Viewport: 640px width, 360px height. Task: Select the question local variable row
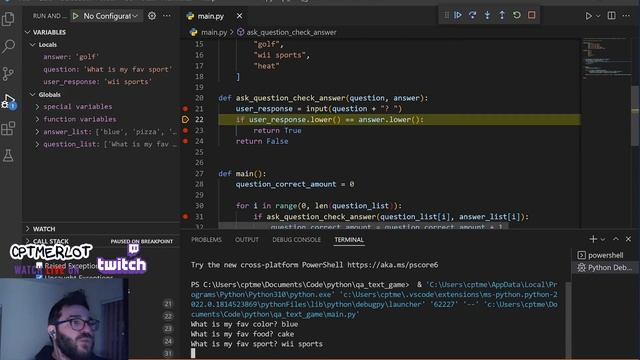(x=108, y=69)
